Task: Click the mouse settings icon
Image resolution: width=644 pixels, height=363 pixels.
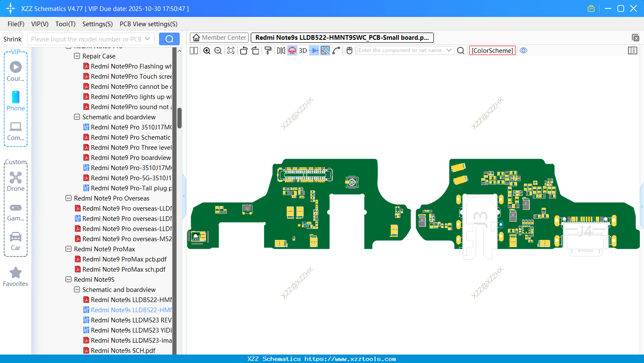Action: click(x=349, y=50)
